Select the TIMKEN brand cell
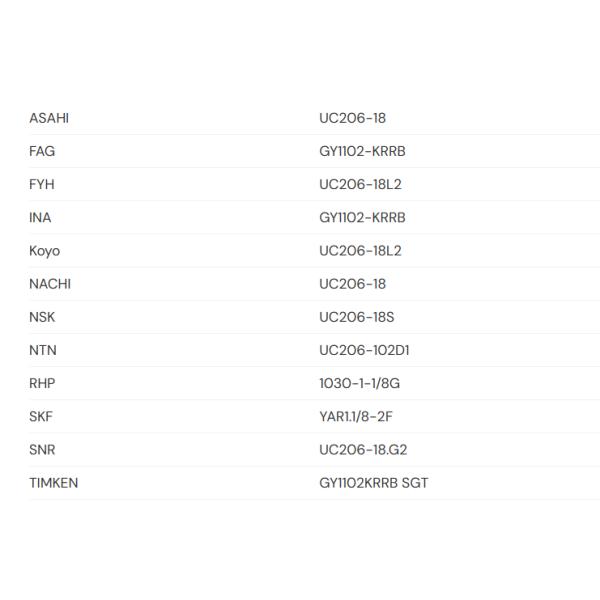Image resolution: width=600 pixels, height=600 pixels. [x=54, y=483]
